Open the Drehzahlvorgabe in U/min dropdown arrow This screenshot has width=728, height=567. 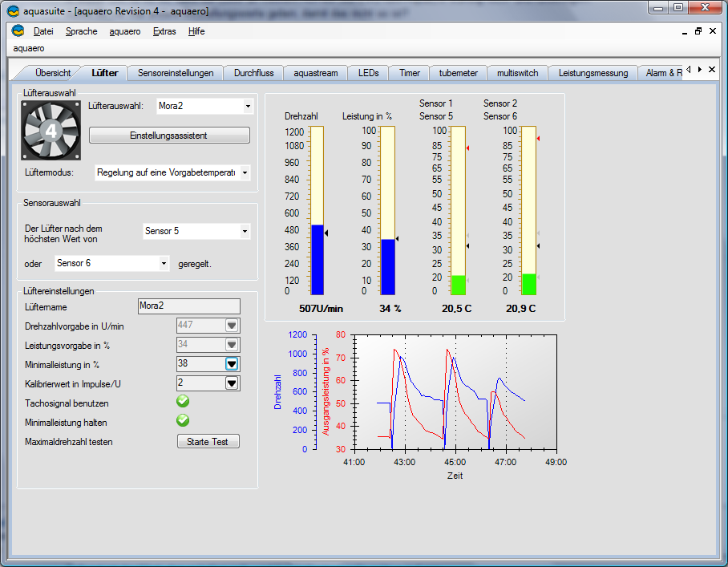(x=232, y=325)
